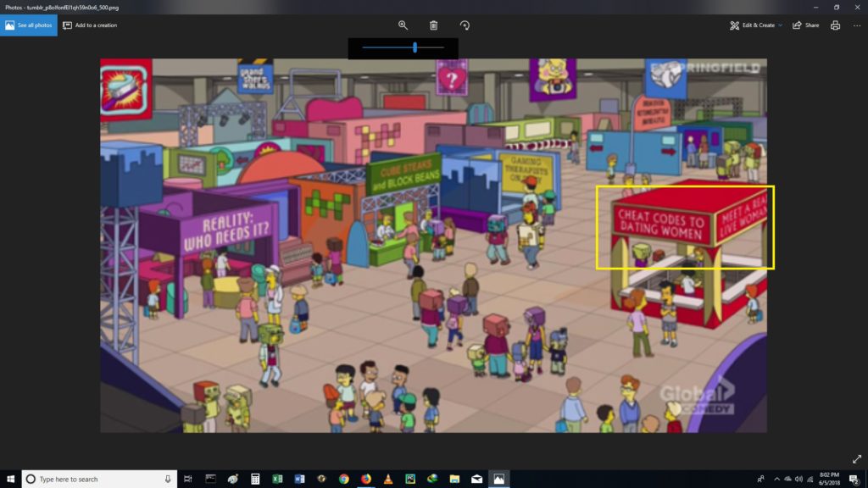Open People icon in system tray
This screenshot has height=488, width=868.
pos(760,480)
